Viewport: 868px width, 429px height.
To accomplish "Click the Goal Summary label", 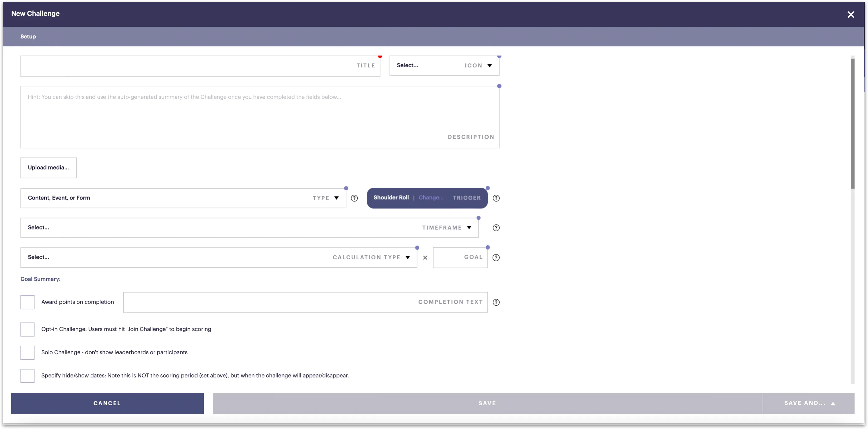I will pos(40,279).
